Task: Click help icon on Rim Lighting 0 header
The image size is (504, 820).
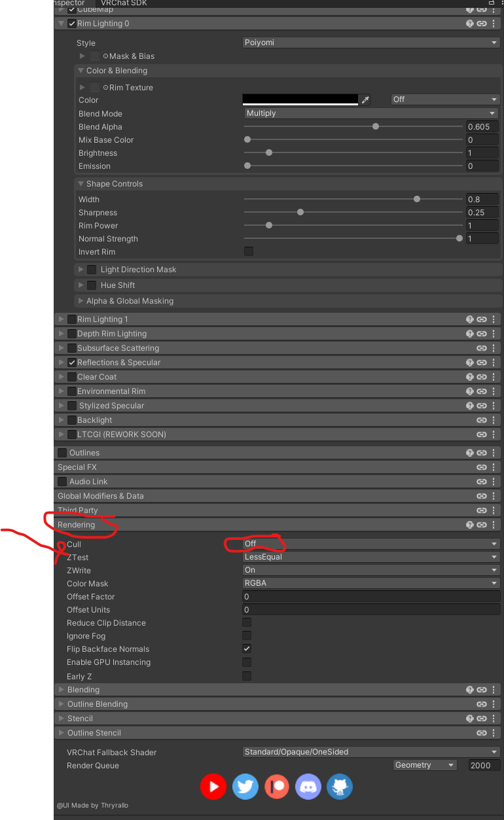Action: click(x=469, y=24)
